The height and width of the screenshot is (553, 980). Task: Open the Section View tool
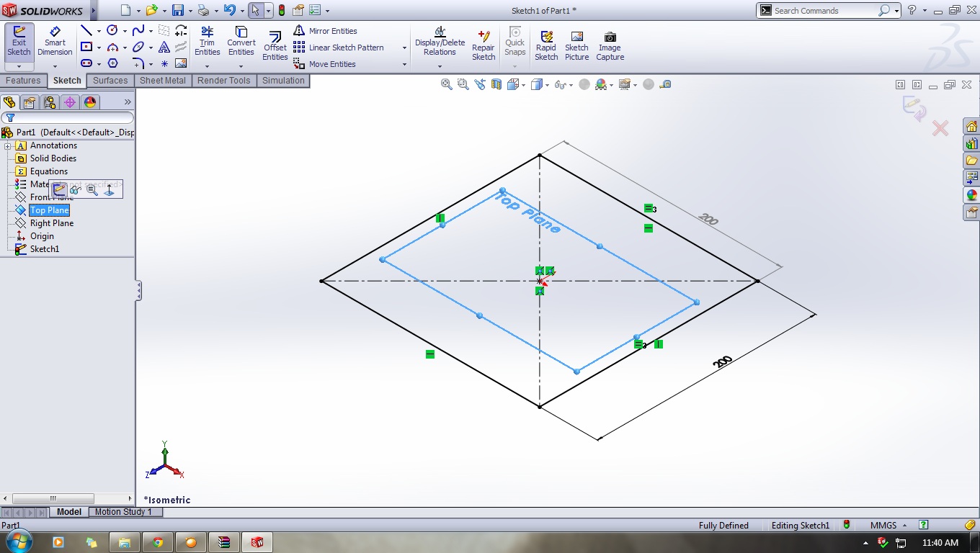[496, 84]
